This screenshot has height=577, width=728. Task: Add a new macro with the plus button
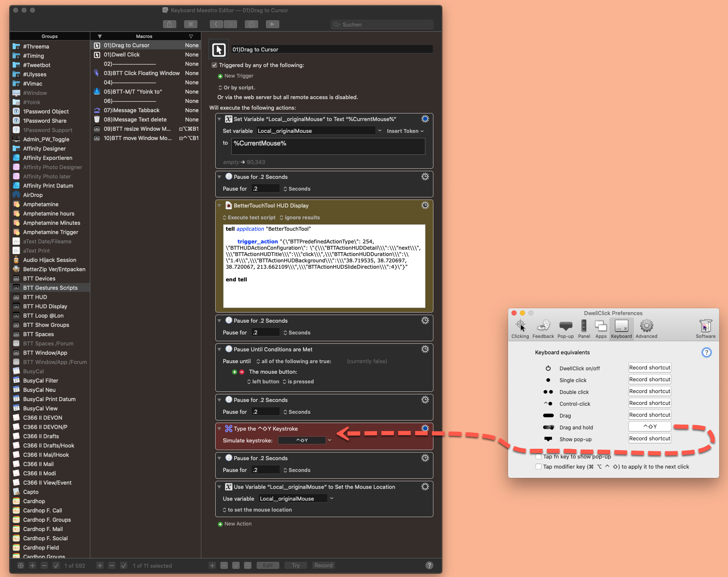100,566
